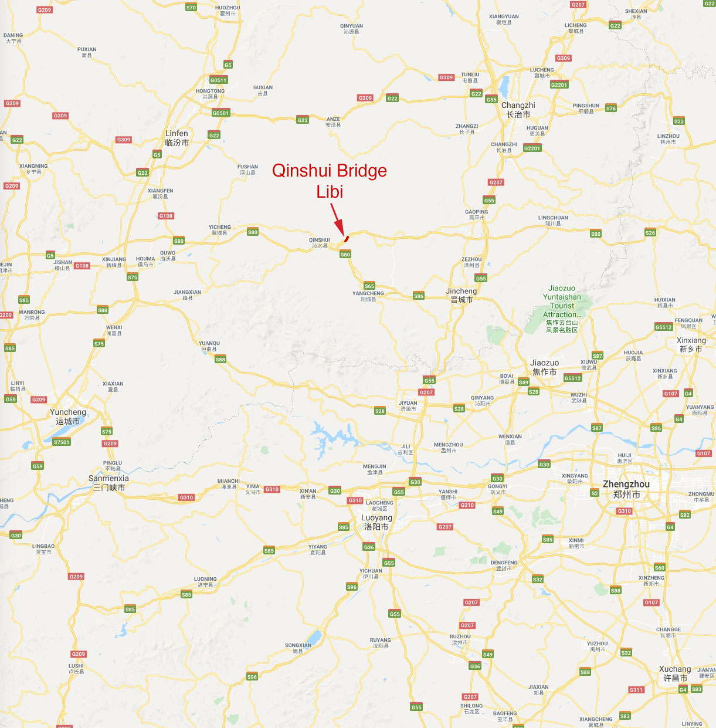Click the Jiaozuo Yuntaishan Tourist Attraction label

coord(562,310)
